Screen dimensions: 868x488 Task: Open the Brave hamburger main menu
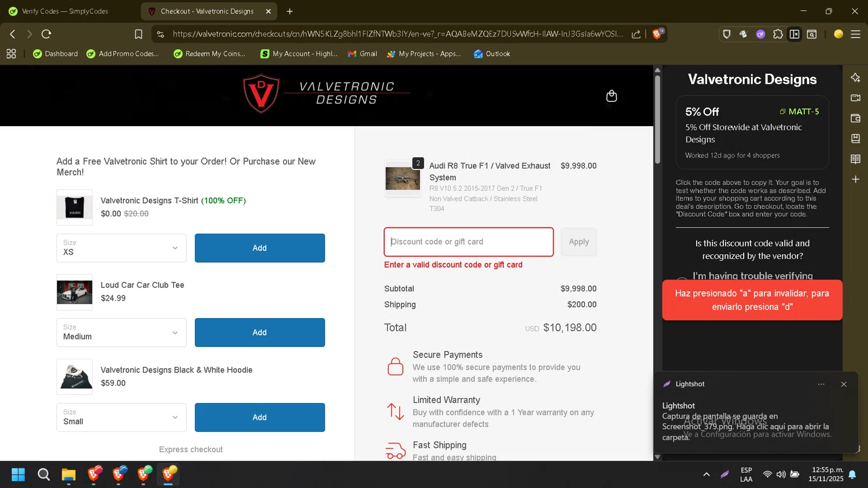pyautogui.click(x=855, y=34)
